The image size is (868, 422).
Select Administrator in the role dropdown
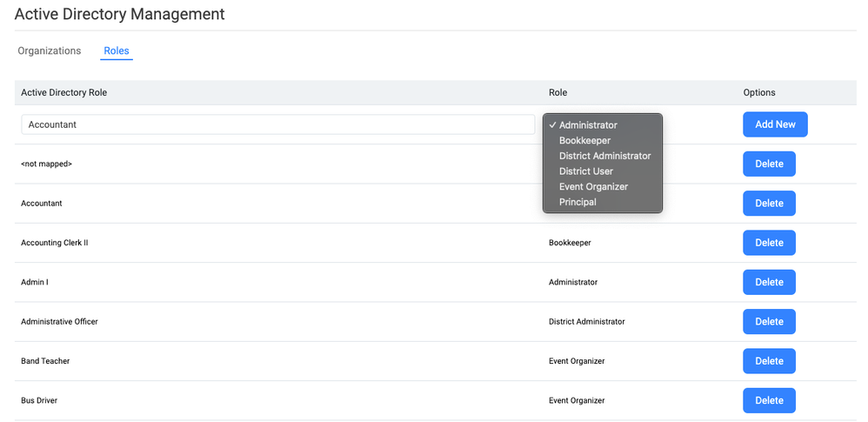588,125
